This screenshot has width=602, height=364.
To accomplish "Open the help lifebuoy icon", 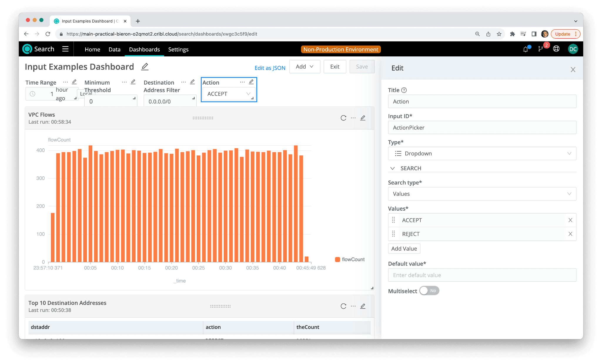I will (556, 49).
